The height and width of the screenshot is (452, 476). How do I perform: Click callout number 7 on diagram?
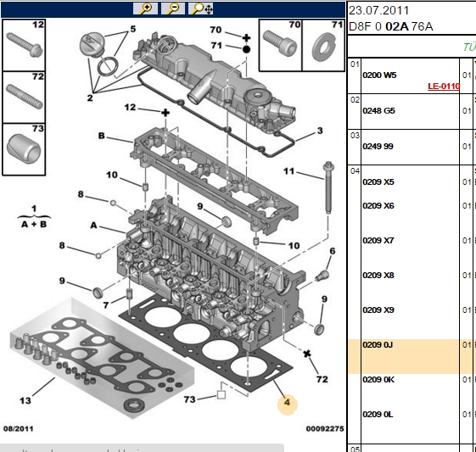tap(106, 305)
